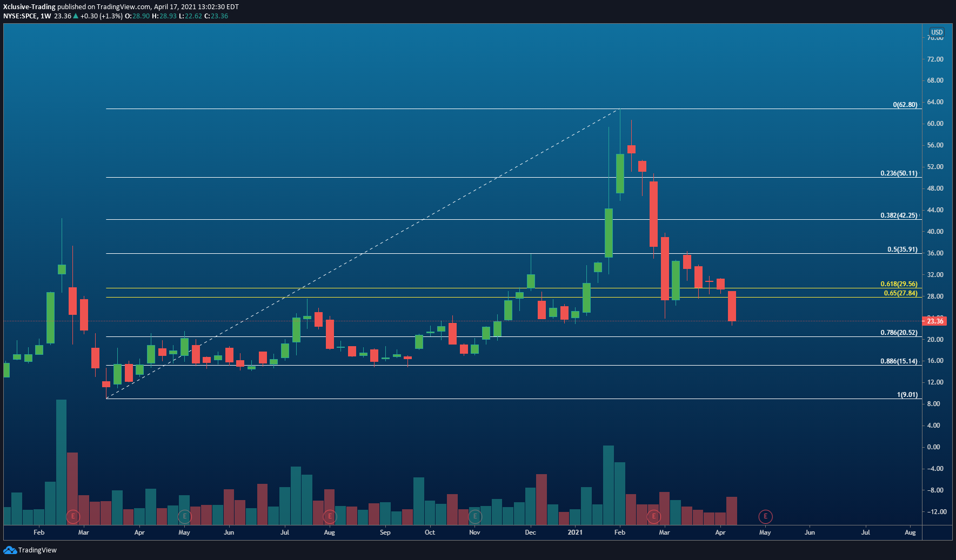
Task: Select the 0.382(42.25) Fibonacci level label
Action: click(x=899, y=215)
